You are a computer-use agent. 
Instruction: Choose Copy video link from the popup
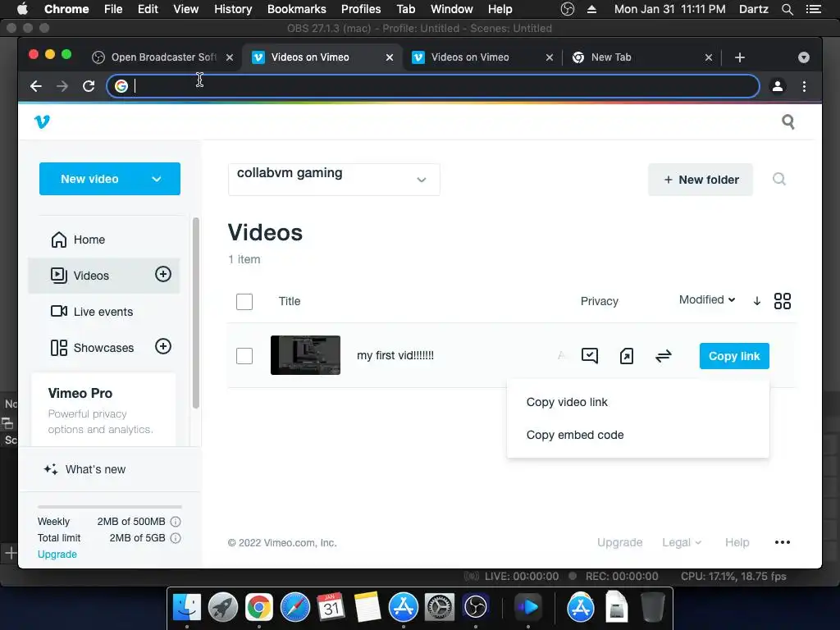(x=567, y=402)
